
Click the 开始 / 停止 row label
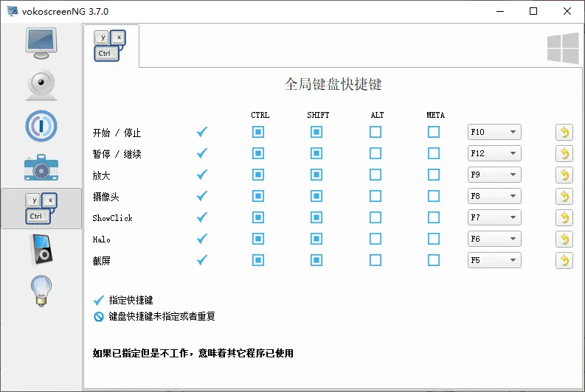[x=117, y=133]
